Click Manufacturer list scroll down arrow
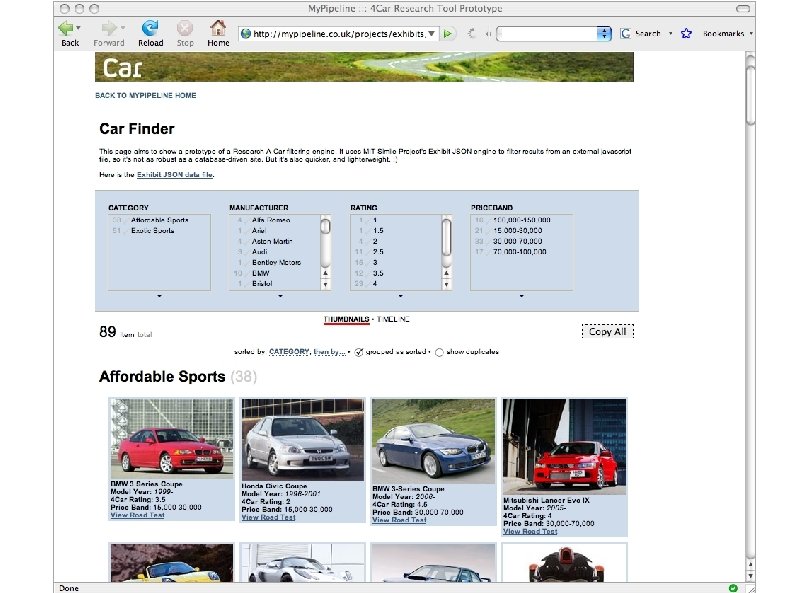The width and height of the screenshot is (791, 593). (325, 284)
